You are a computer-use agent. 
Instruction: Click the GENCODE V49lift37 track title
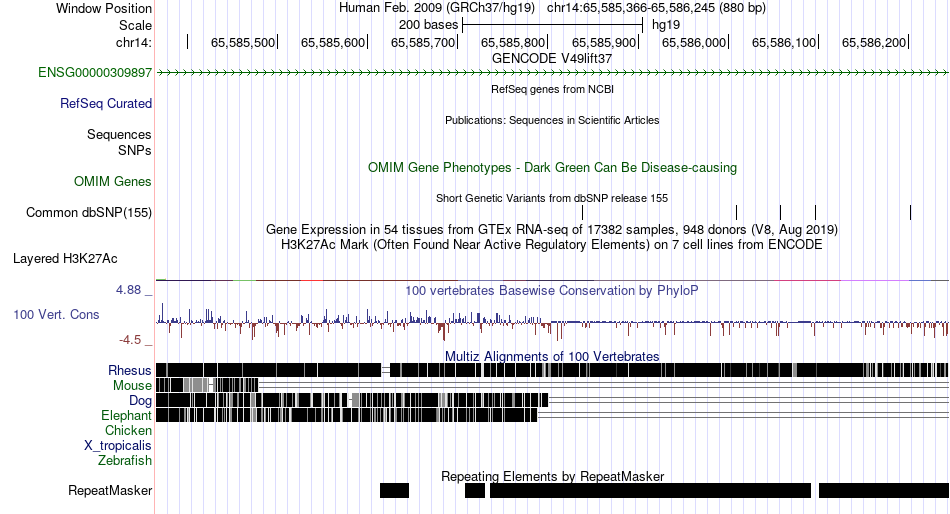click(x=552, y=59)
